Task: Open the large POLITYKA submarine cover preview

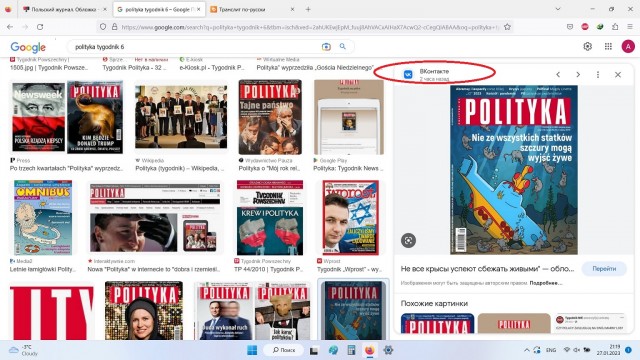Action: tap(514, 170)
